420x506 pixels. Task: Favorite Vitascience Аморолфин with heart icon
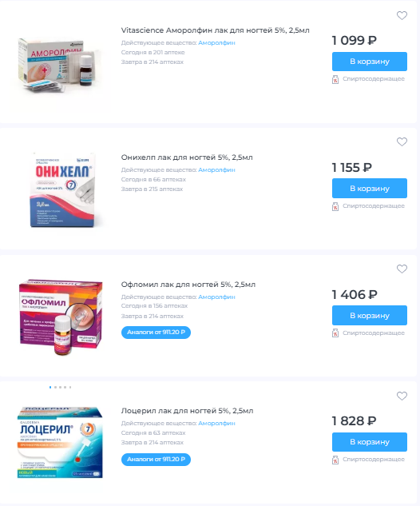(402, 15)
